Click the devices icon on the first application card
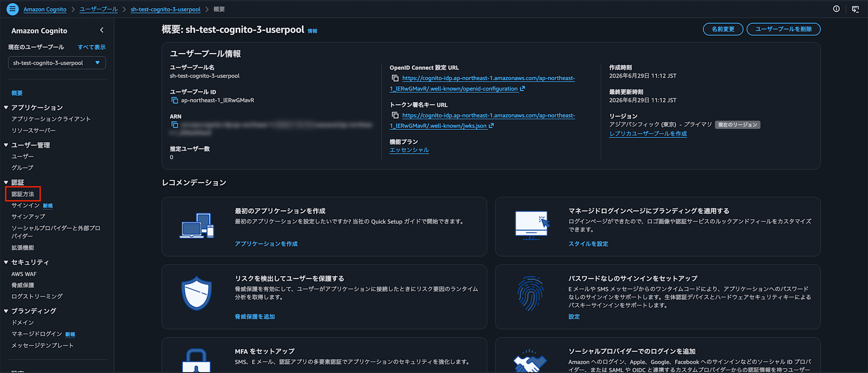Image resolution: width=868 pixels, height=373 pixels. point(197,226)
